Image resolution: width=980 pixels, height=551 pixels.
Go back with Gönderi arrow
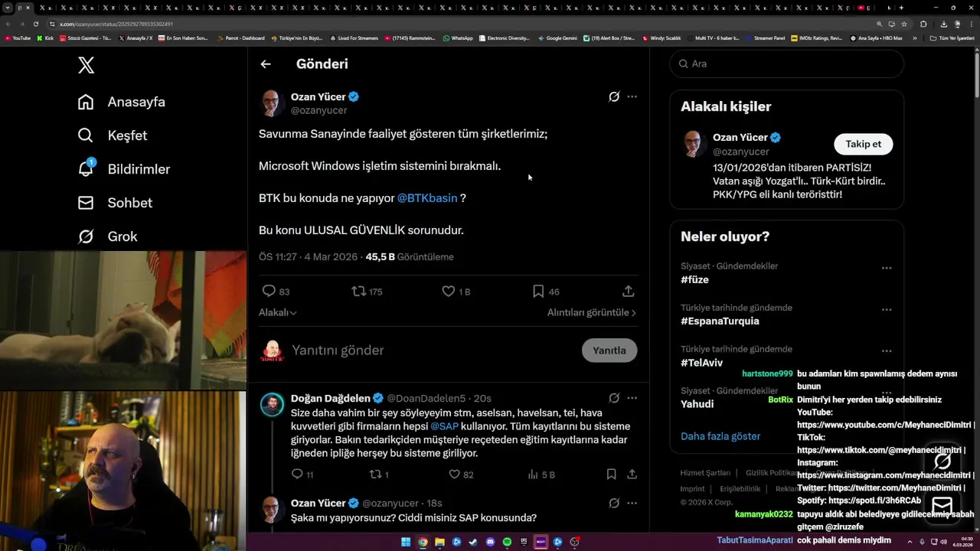[266, 64]
